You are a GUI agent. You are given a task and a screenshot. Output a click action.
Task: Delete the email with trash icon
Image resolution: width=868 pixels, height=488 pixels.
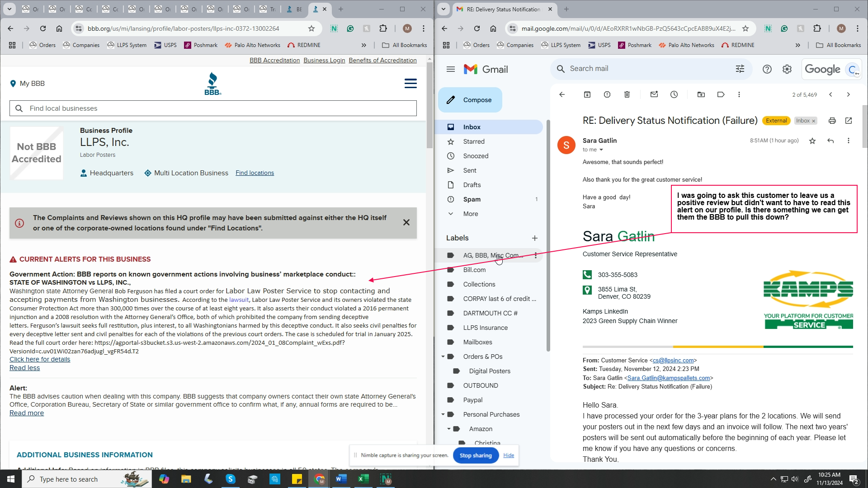(x=627, y=94)
